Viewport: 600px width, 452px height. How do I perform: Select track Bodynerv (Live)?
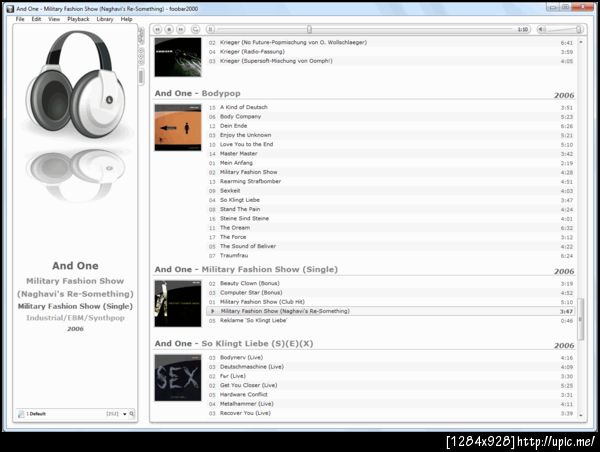390,357
